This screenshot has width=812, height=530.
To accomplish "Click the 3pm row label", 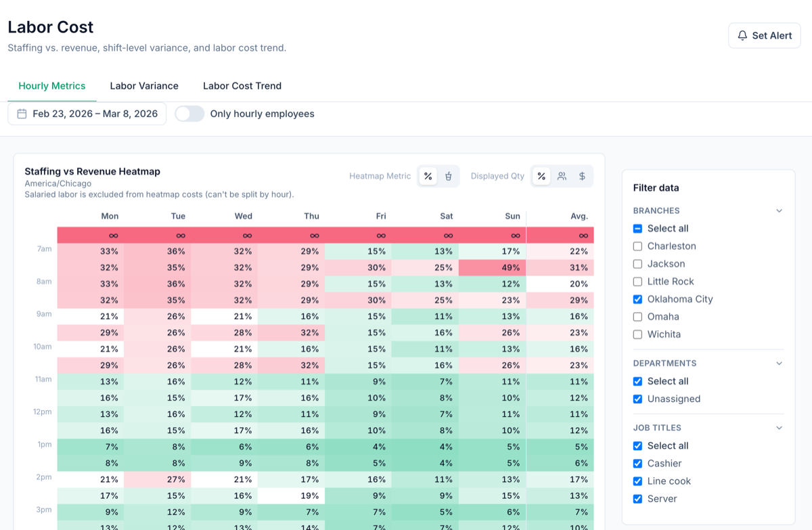I will tap(44, 509).
